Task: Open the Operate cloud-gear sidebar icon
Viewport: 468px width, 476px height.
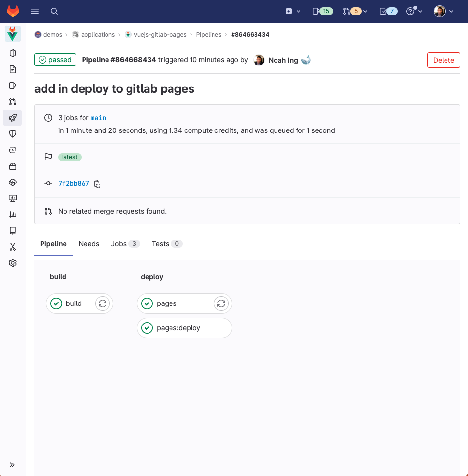Action: (x=13, y=182)
